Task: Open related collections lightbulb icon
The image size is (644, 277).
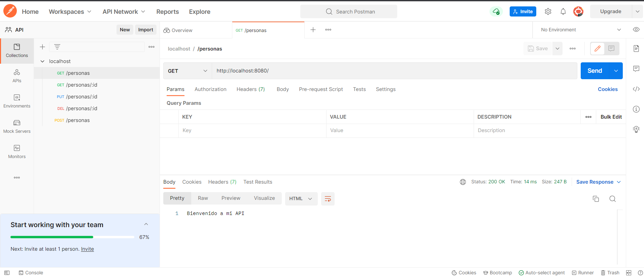Action: (x=636, y=129)
